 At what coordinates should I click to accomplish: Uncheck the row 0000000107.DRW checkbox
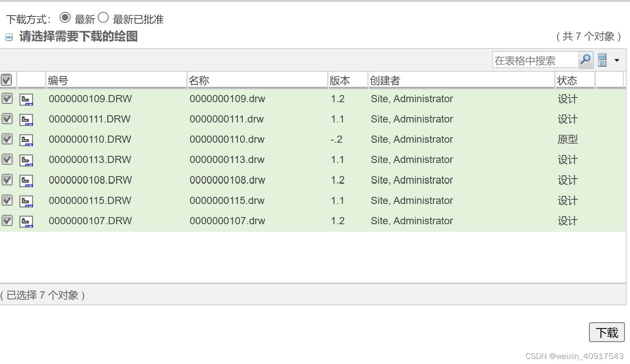(7, 220)
